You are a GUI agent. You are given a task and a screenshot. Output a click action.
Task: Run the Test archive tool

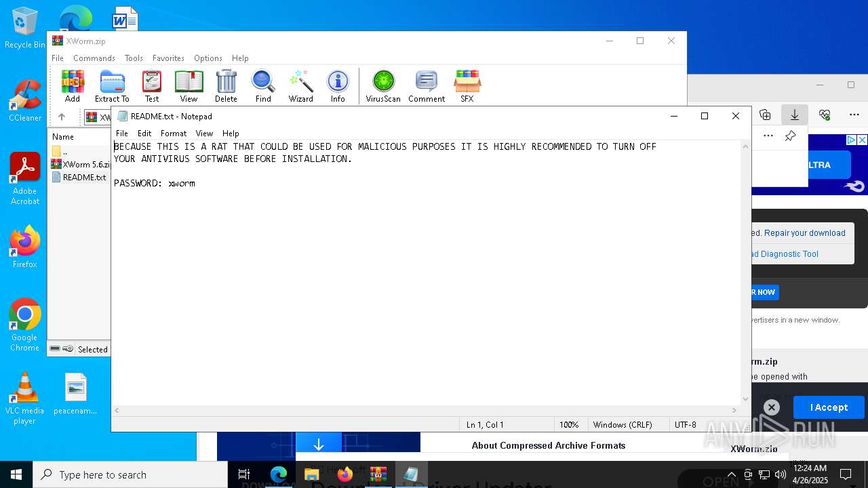(x=152, y=86)
